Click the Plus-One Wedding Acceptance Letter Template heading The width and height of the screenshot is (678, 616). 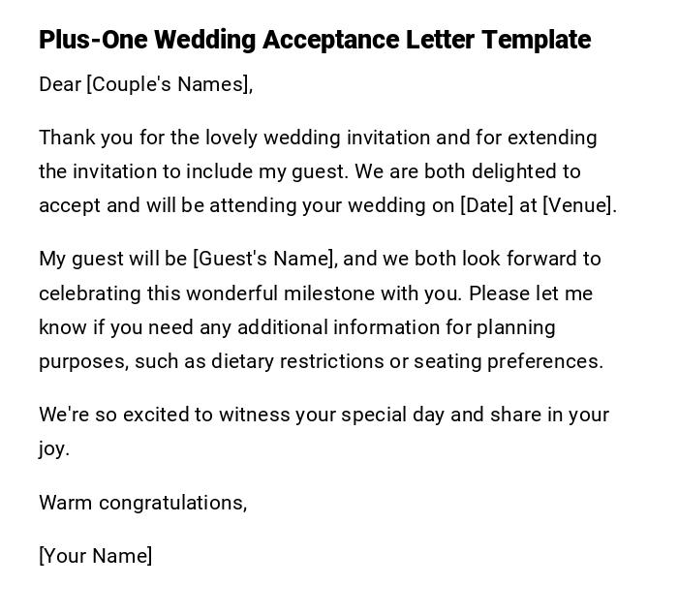[x=315, y=40]
